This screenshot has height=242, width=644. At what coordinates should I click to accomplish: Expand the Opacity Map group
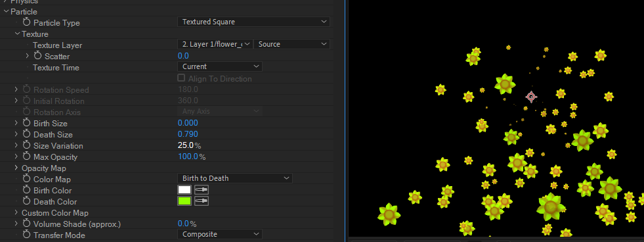(16, 168)
